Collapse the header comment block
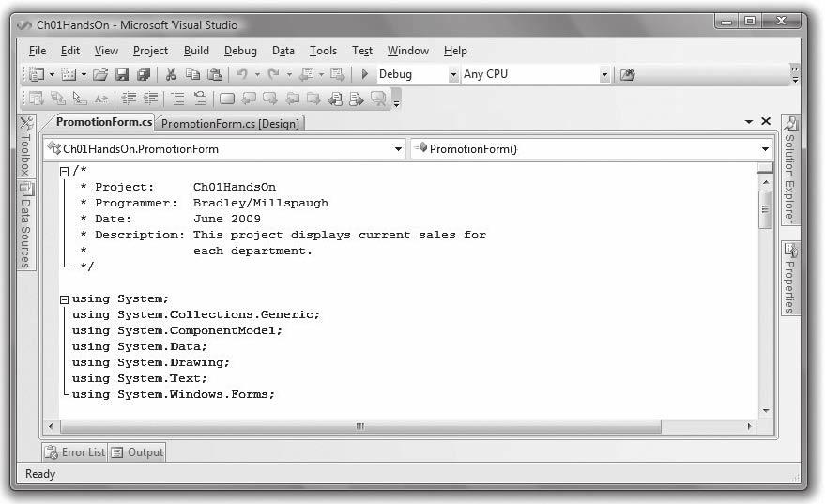 click(64, 172)
